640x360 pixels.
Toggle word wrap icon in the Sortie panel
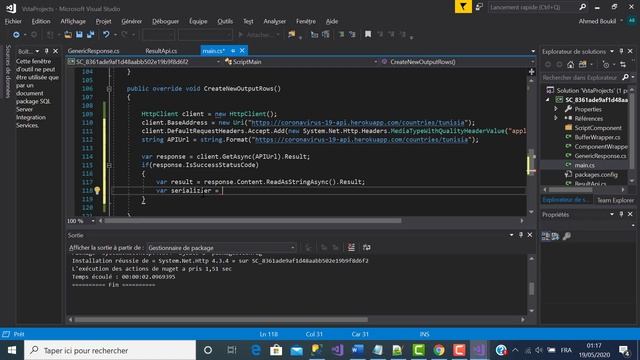coord(367,247)
